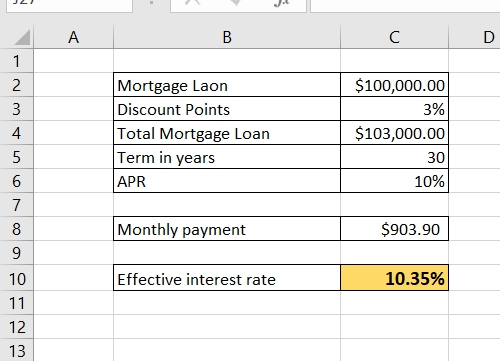Select column B header
This screenshot has height=361, width=500.
pyautogui.click(x=227, y=37)
